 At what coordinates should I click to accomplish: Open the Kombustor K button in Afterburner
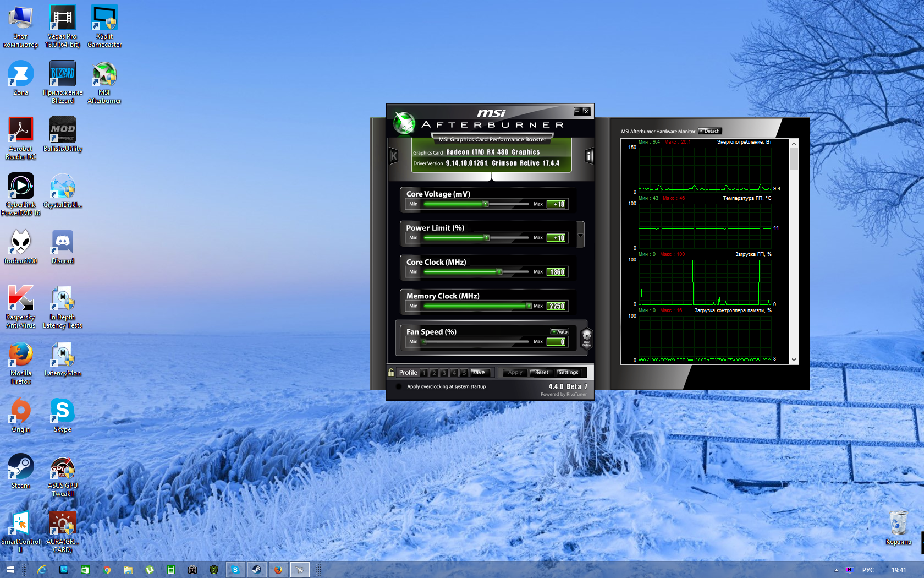[x=394, y=156]
